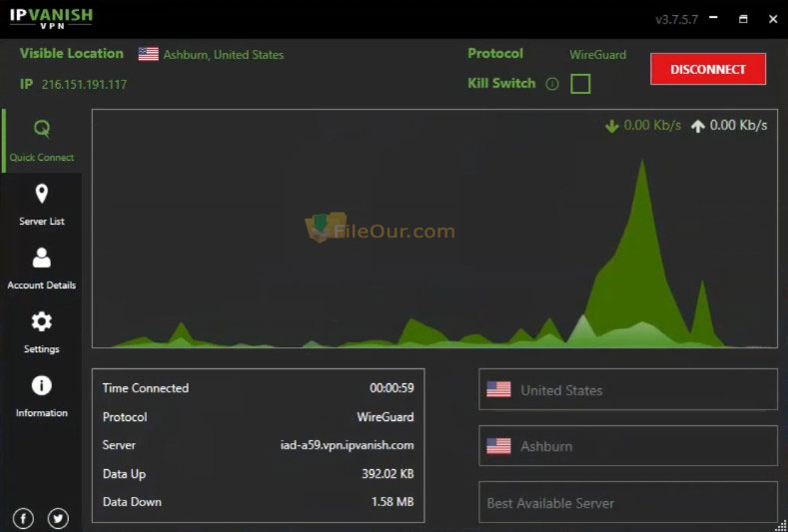Click the white upload speed arrow
Image resolution: width=788 pixels, height=532 pixels.
pyautogui.click(x=698, y=126)
